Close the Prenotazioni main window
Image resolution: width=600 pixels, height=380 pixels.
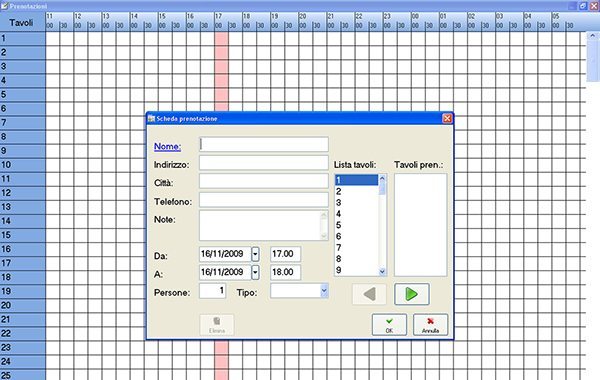(x=594, y=6)
